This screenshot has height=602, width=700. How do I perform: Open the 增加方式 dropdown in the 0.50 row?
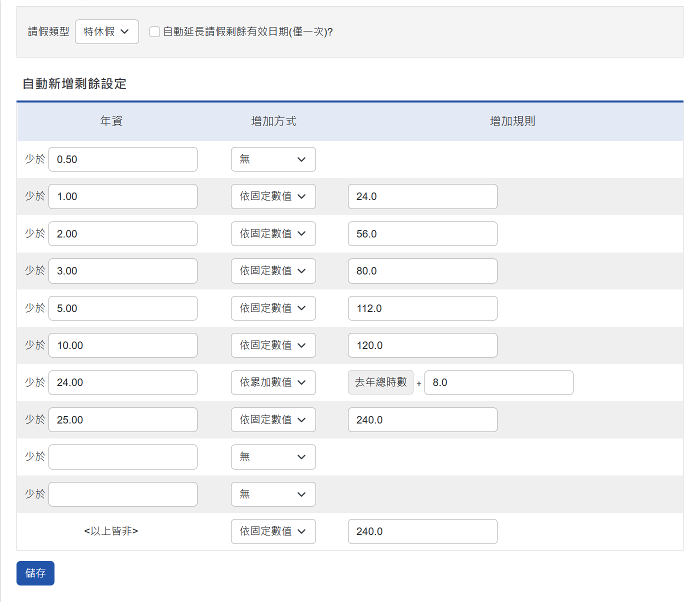tap(273, 159)
